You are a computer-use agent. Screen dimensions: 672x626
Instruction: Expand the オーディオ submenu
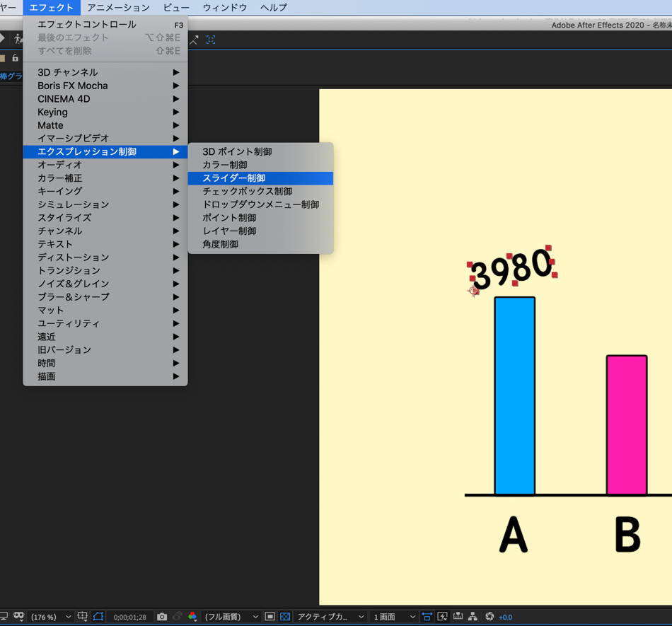(x=105, y=165)
